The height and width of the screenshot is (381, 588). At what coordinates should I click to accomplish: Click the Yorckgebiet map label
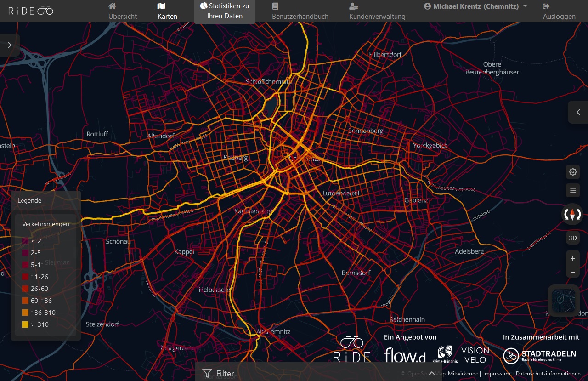tap(430, 145)
